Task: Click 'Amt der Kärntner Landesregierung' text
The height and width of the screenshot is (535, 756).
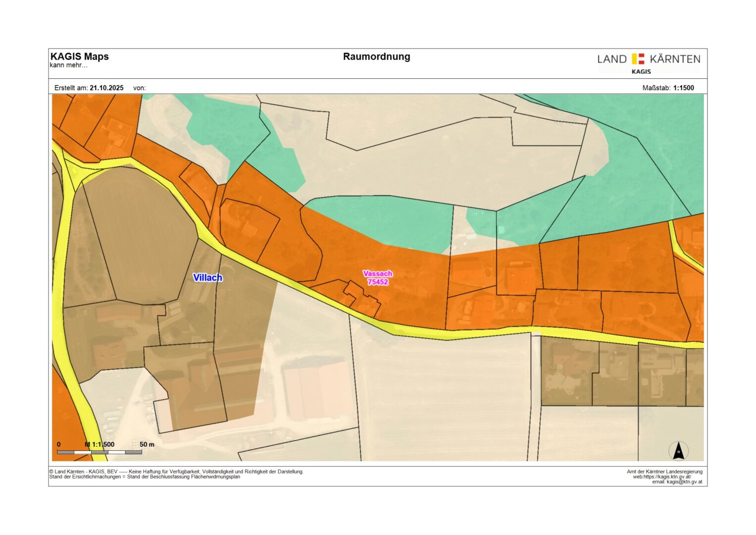Action: pyautogui.click(x=664, y=472)
